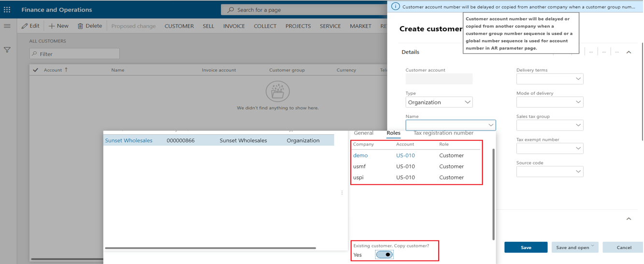Open the Sunset Wholesales link
This screenshot has height=264, width=644.
pyautogui.click(x=129, y=141)
